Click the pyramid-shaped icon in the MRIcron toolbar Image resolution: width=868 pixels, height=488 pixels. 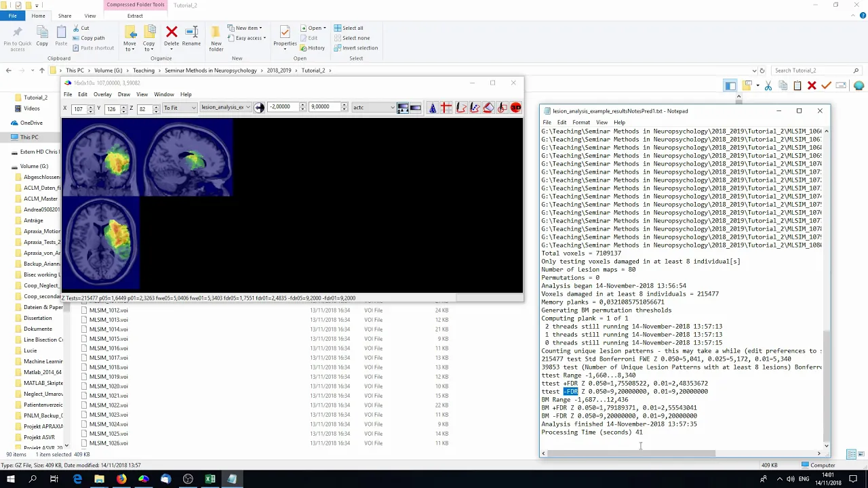(x=433, y=108)
